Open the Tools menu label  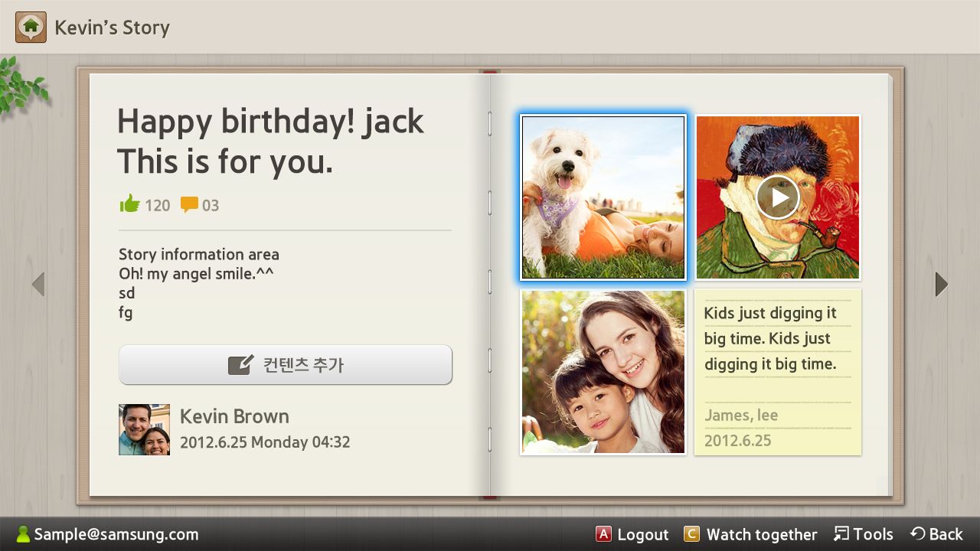874,535
